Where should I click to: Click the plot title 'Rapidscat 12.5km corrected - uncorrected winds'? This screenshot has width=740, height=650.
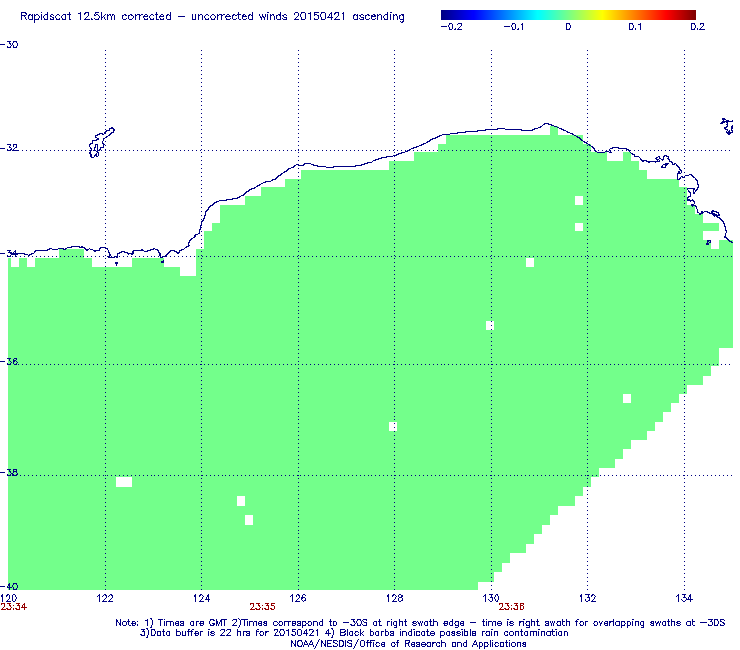click(x=212, y=17)
